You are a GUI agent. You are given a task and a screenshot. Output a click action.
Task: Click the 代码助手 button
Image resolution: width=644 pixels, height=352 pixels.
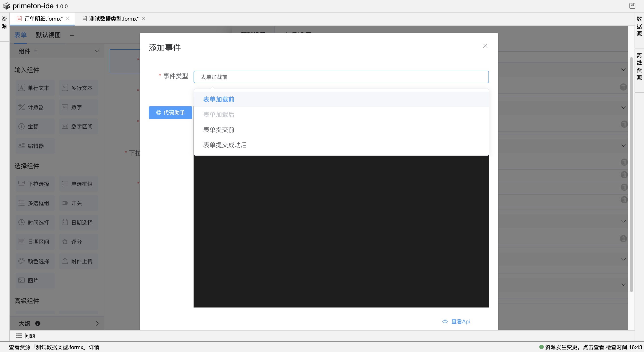coord(170,113)
